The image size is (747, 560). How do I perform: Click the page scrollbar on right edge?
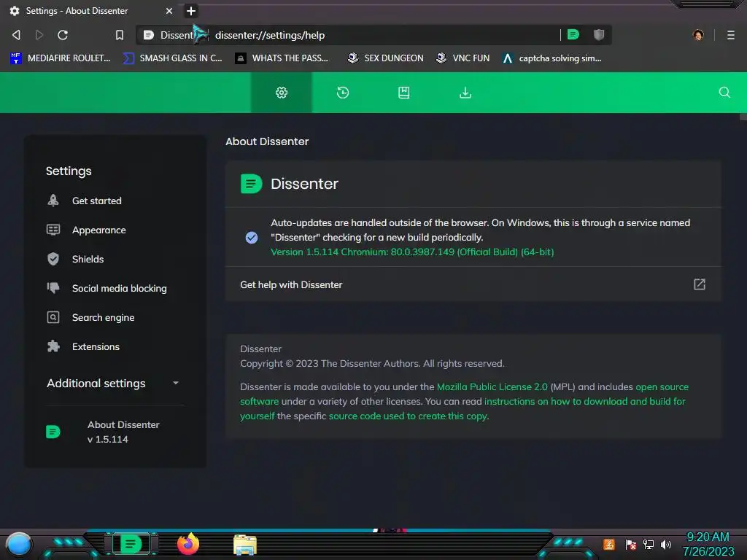point(743,116)
